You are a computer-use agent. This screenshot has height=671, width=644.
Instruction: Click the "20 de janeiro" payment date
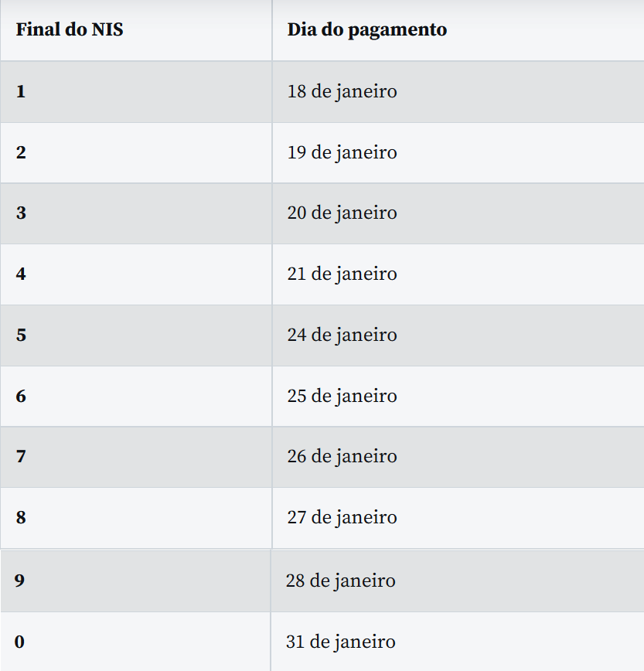(342, 213)
